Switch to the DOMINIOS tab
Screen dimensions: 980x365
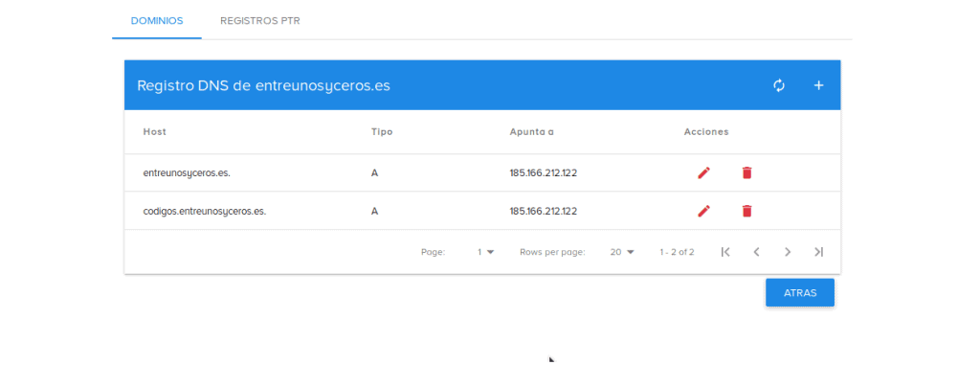click(x=157, y=21)
